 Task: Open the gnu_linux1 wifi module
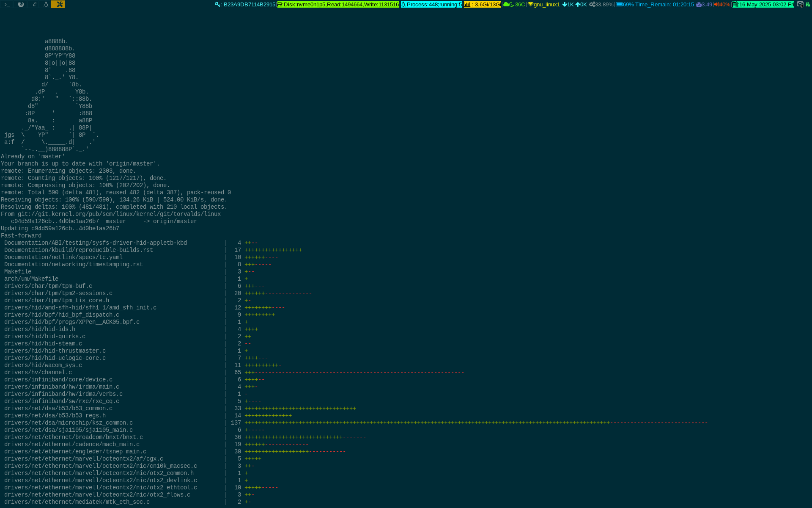544,5
